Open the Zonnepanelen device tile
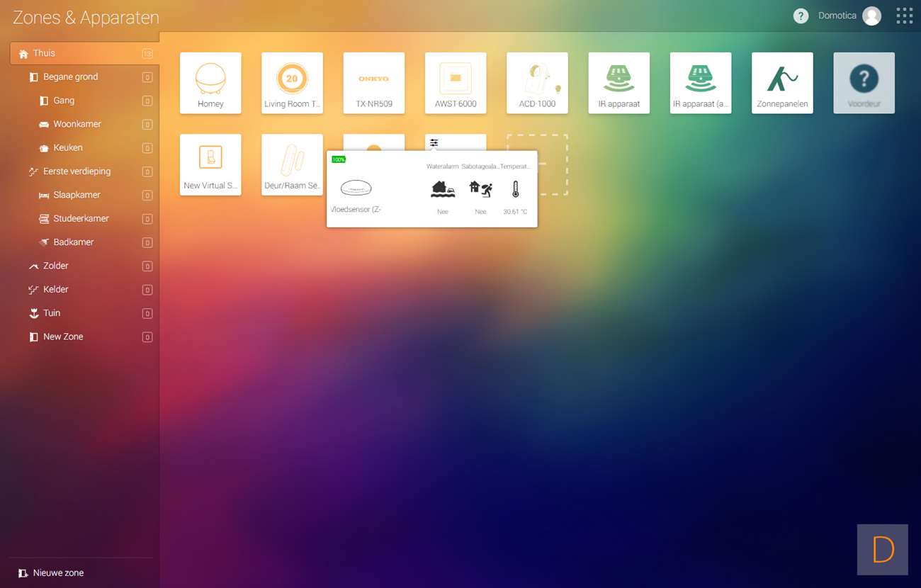921x588 pixels. tap(782, 83)
